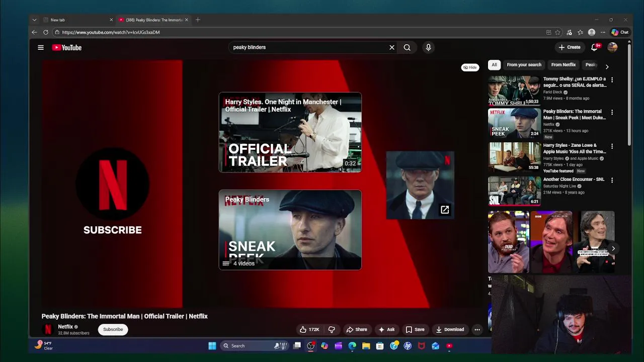This screenshot has width=644, height=362.
Task: Switch to Peaky Blinders browser tab
Action: 153,20
